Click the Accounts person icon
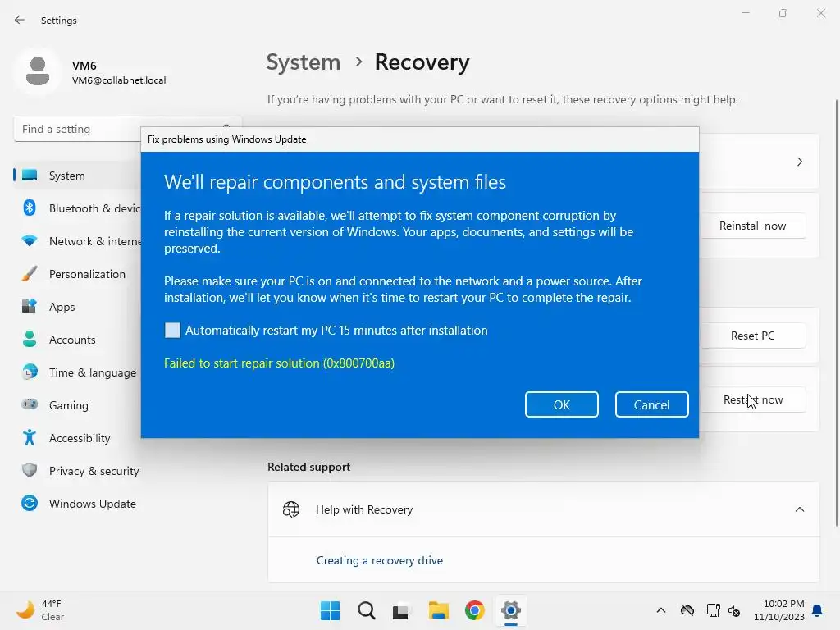This screenshot has height=630, width=840. [x=30, y=339]
